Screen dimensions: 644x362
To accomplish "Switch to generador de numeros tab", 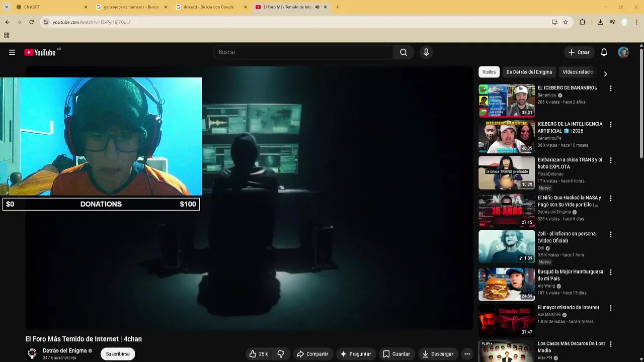I will (132, 7).
